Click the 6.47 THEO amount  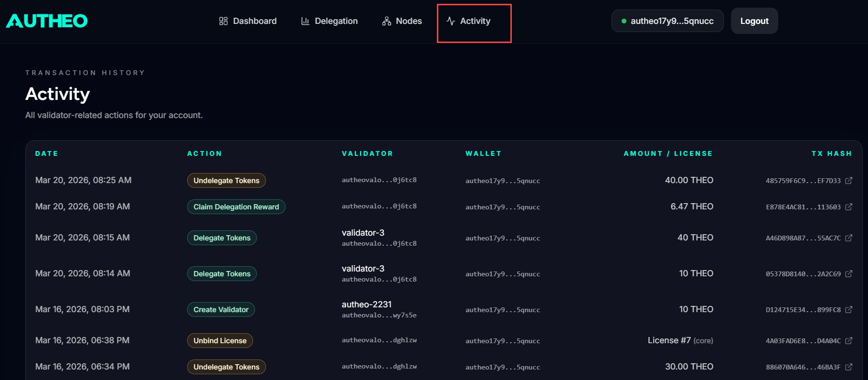[692, 206]
